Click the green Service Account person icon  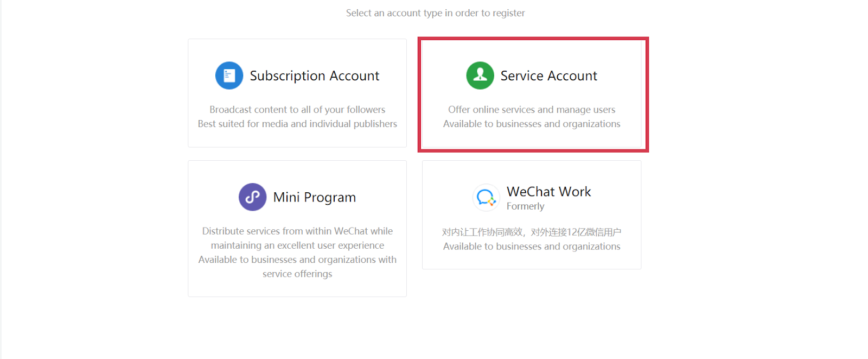tap(480, 75)
